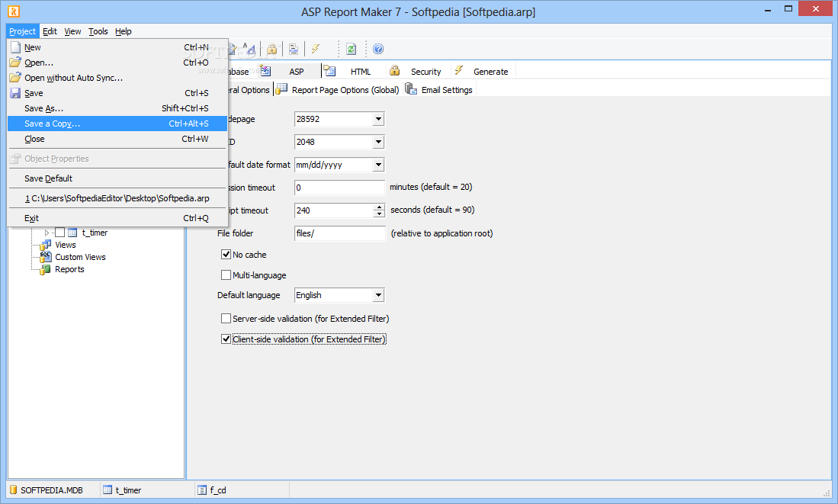The image size is (838, 504).
Task: Expand the t_timer tree node arrow
Action: pos(47,233)
